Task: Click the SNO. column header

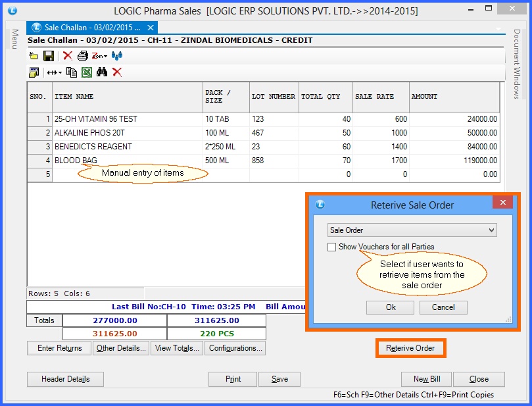Action: [x=39, y=97]
